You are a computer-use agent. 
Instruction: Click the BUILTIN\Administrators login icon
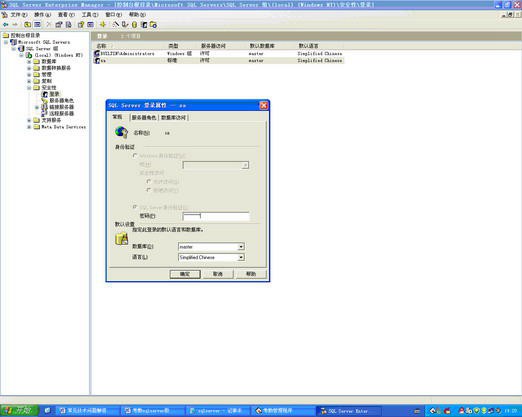[x=97, y=53]
